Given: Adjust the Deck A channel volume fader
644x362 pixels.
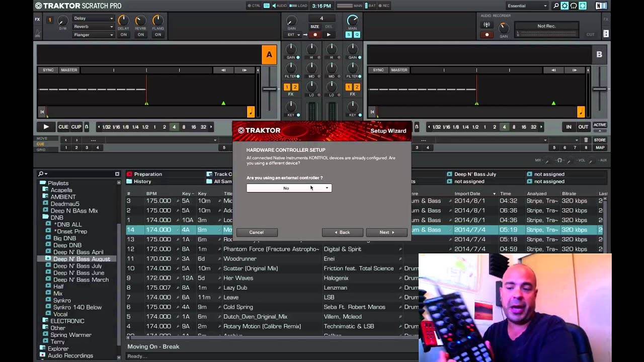Looking at the screenshot, I should point(269,89).
